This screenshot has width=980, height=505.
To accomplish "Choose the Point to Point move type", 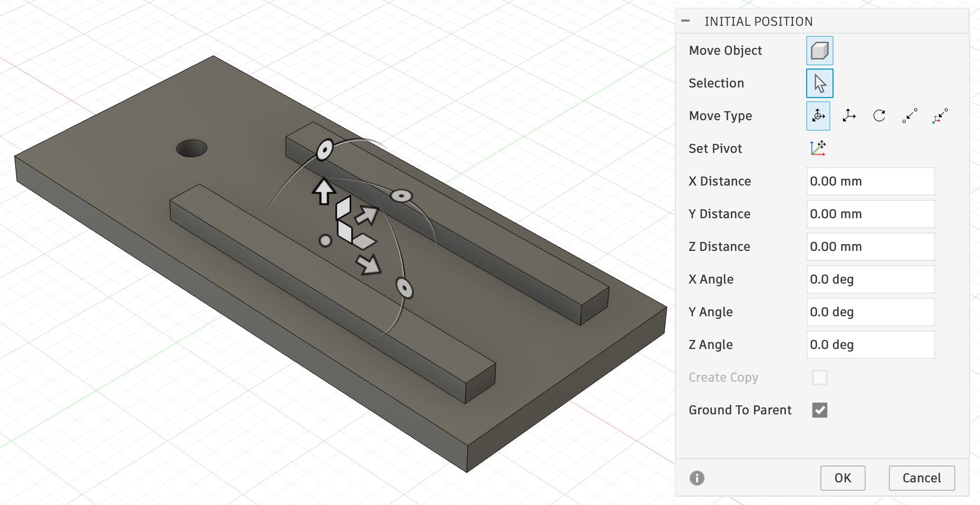I will (910, 116).
